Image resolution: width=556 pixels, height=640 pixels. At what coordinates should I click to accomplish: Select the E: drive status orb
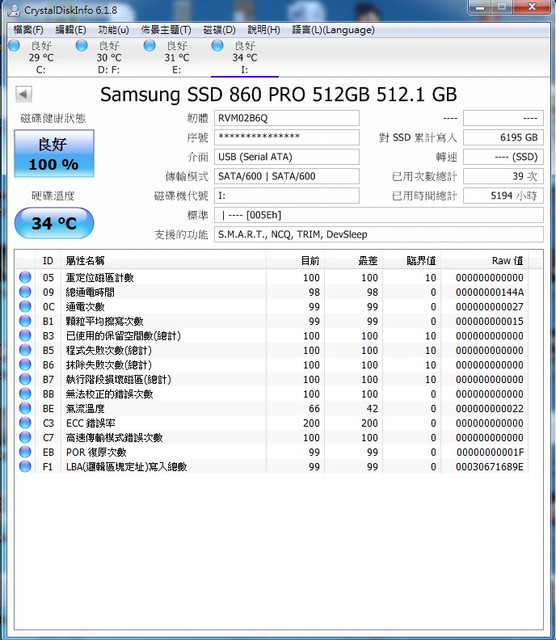(150, 45)
